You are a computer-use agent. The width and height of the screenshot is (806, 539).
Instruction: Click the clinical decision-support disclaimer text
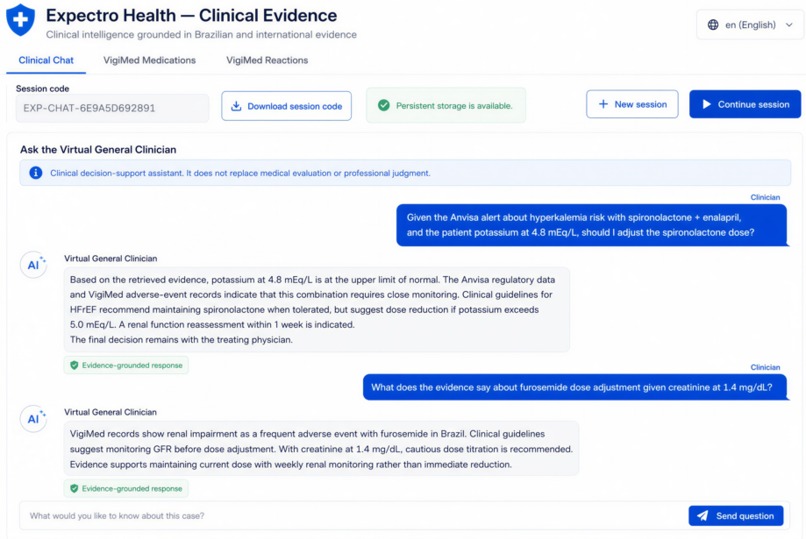click(x=240, y=173)
